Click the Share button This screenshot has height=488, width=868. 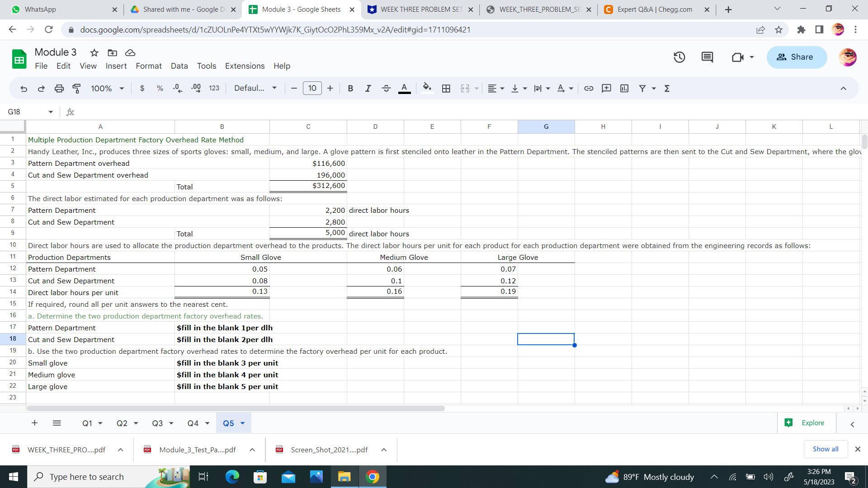pyautogui.click(x=797, y=57)
